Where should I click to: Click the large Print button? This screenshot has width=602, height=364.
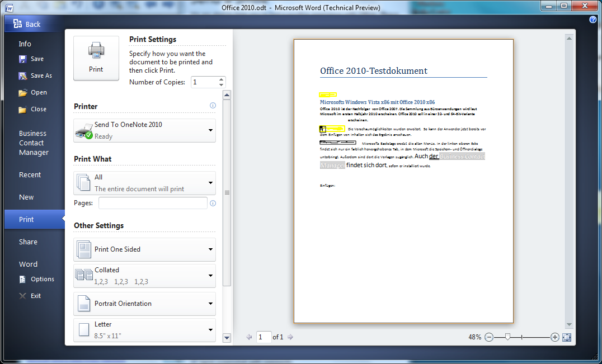[x=96, y=58]
